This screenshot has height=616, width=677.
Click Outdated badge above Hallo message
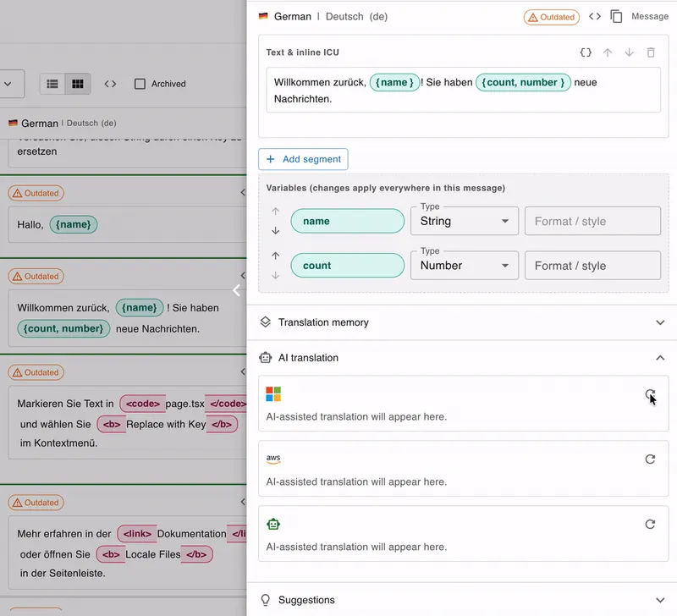(36, 193)
